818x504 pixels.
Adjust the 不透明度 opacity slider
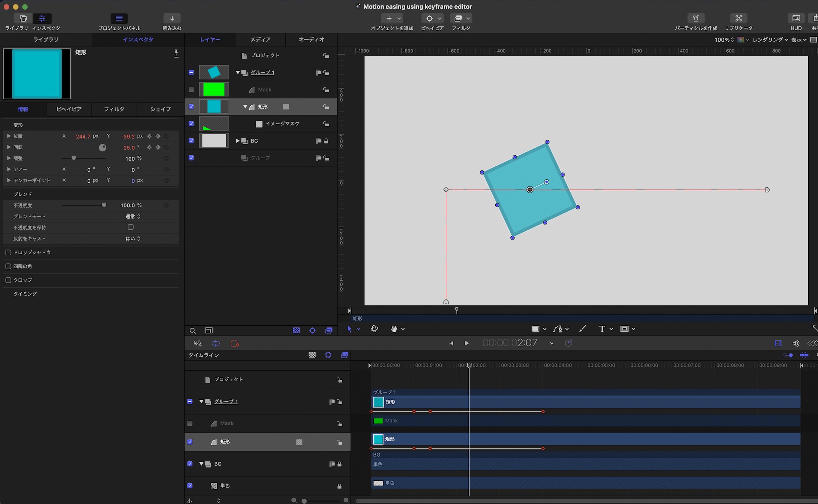point(104,206)
